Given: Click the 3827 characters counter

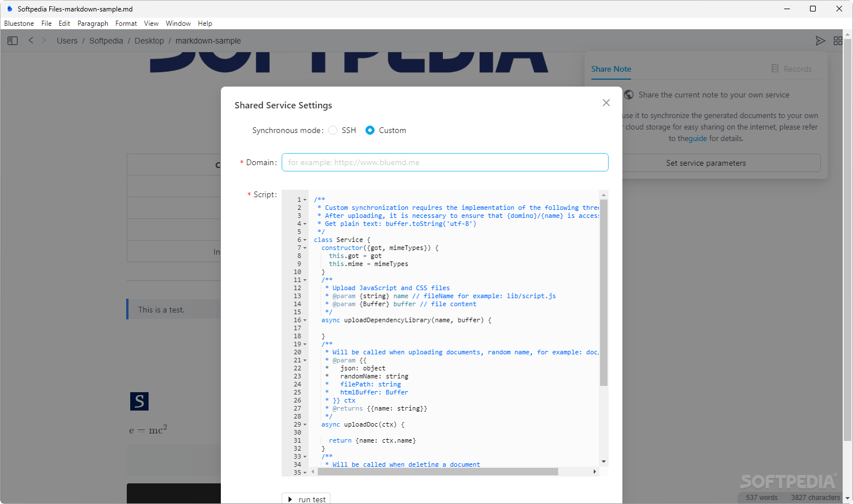Looking at the screenshot, I should point(815,498).
